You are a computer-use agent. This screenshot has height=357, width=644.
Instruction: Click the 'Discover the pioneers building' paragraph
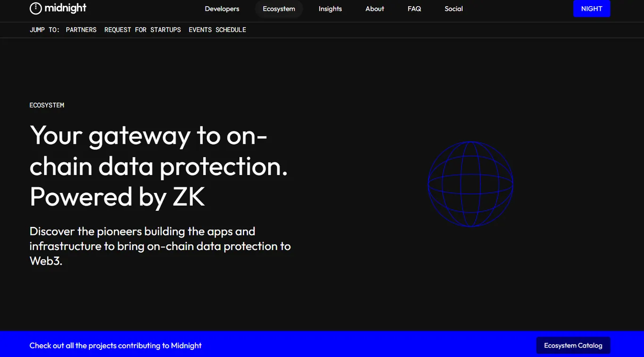[160, 246]
